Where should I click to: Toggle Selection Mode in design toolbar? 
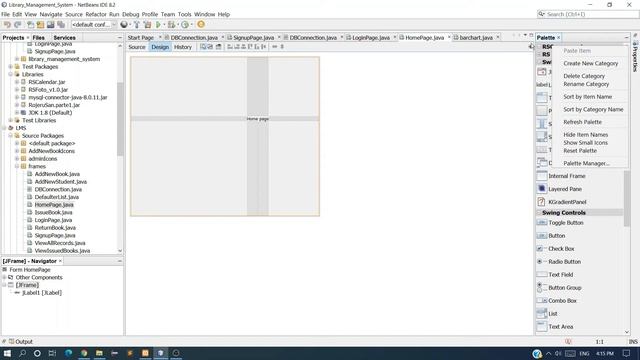tap(203, 47)
